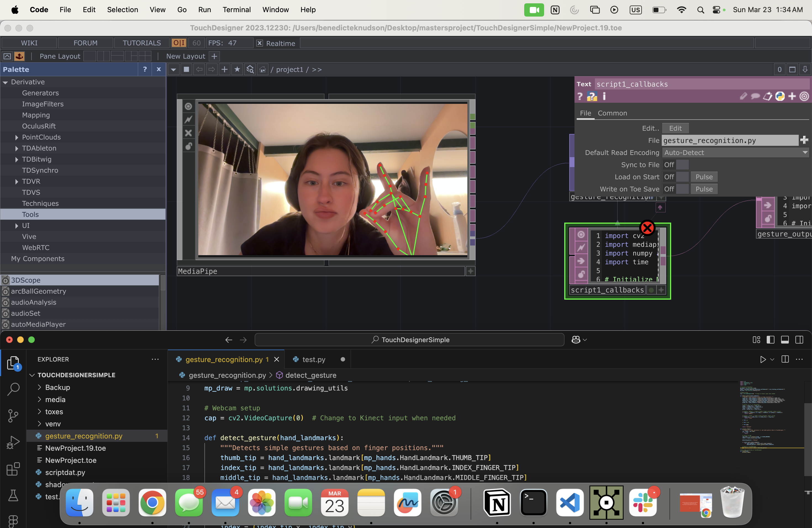Viewport: 812px width, 528px height.
Task: Open Default Read Encoding dropdown
Action: point(735,153)
